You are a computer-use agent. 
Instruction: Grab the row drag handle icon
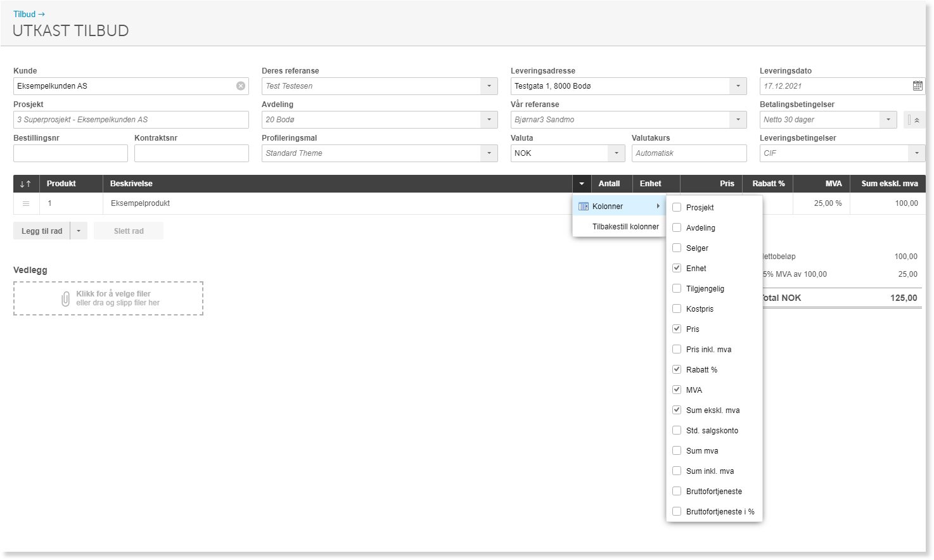pyautogui.click(x=26, y=203)
